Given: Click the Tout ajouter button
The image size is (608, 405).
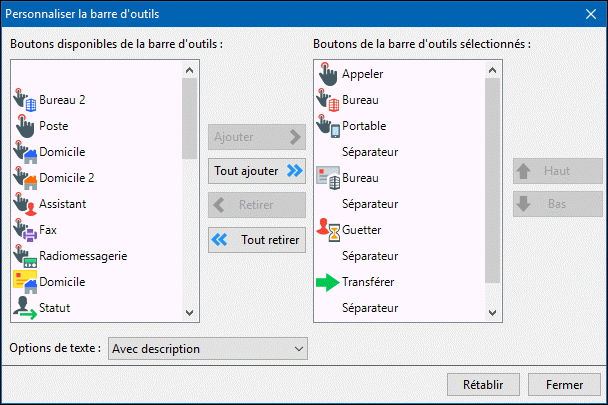Looking at the screenshot, I should coord(256,171).
